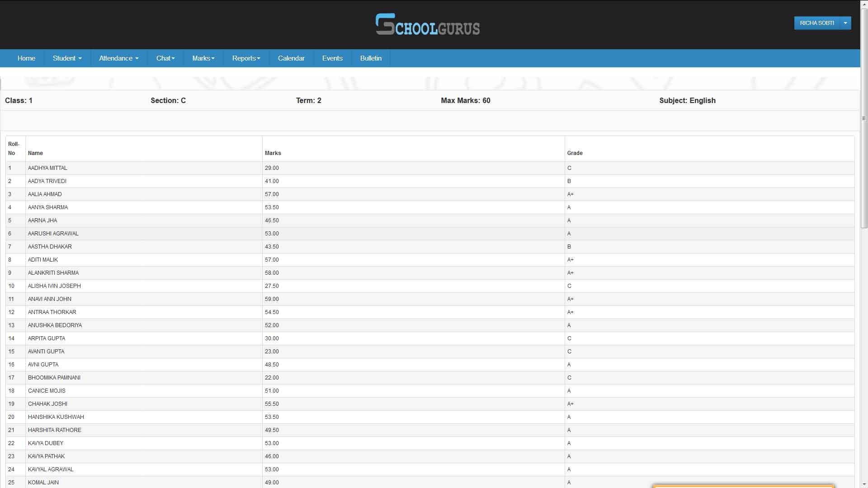Open the Bulletin page

tap(371, 58)
